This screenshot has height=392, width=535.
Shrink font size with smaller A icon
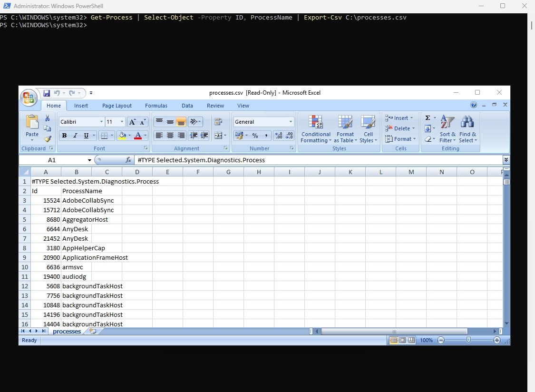(143, 122)
